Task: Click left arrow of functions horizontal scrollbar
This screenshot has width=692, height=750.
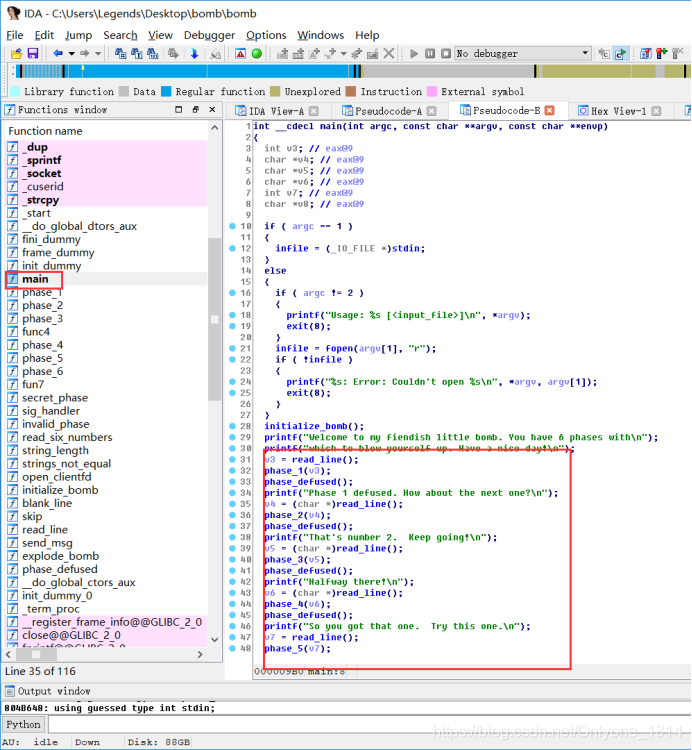Action: coord(9,654)
